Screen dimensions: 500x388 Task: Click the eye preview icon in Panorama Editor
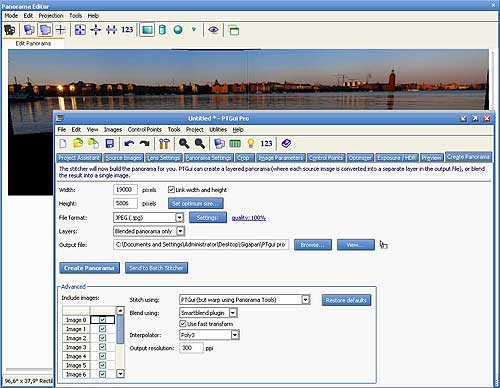(x=213, y=30)
